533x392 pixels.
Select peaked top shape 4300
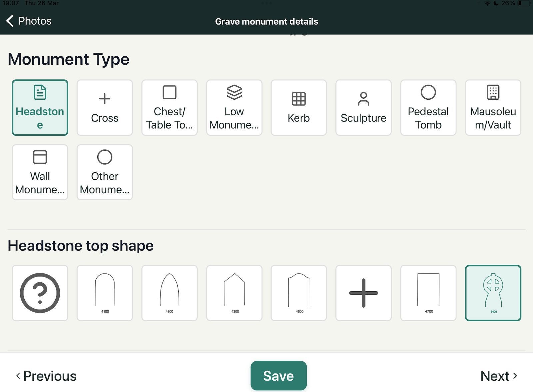234,293
